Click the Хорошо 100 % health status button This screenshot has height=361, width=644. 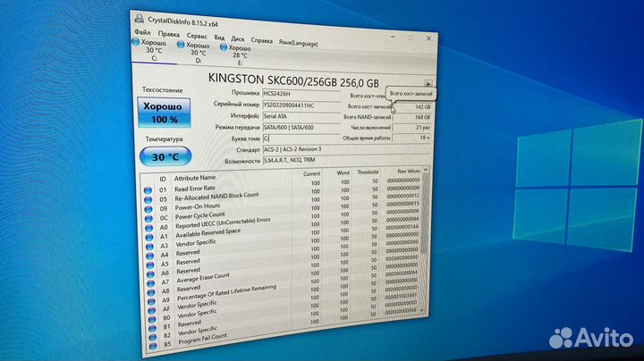coord(165,113)
